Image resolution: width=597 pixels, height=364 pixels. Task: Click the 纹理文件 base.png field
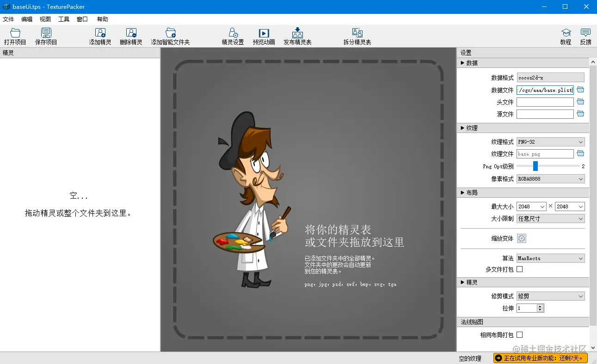point(545,154)
